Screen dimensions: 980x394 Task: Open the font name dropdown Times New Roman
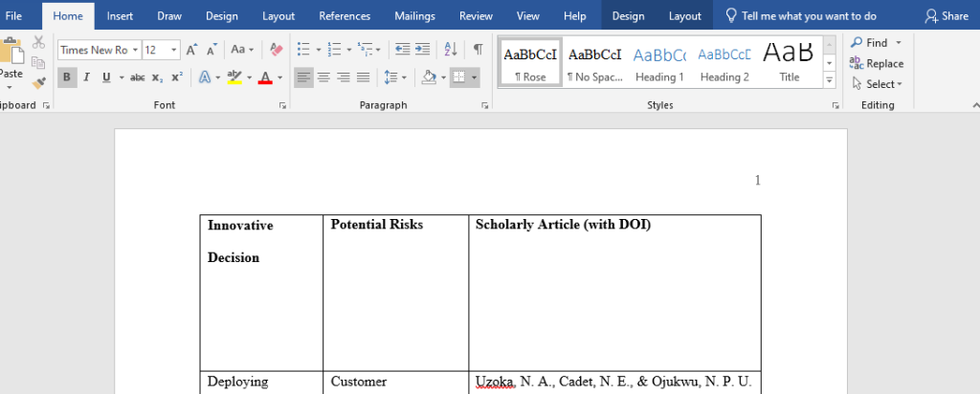135,50
